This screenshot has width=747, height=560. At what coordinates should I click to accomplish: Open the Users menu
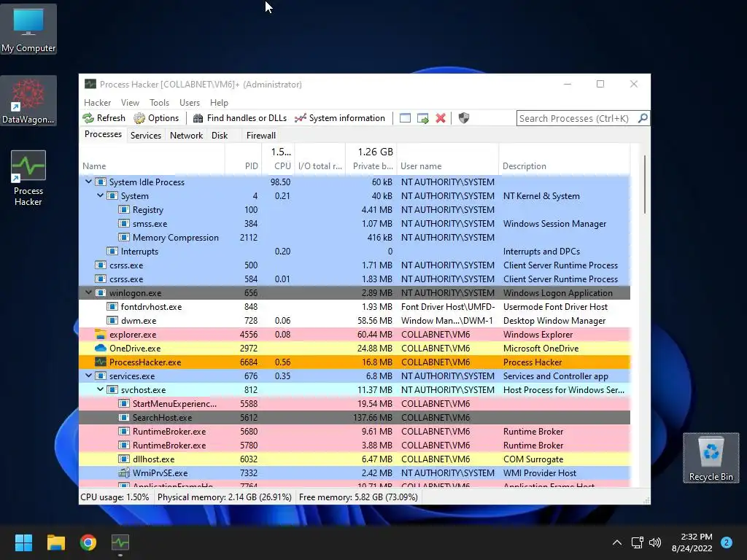[190, 102]
